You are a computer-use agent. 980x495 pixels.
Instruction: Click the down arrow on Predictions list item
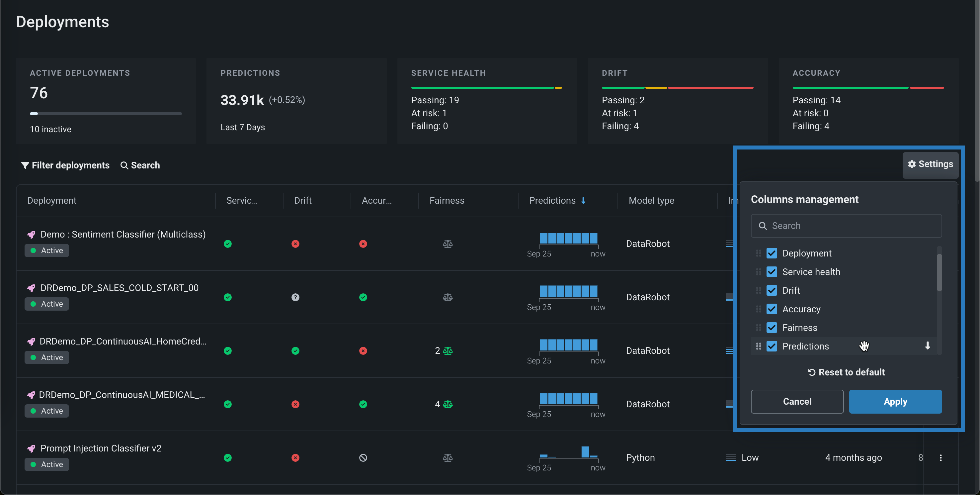click(928, 346)
